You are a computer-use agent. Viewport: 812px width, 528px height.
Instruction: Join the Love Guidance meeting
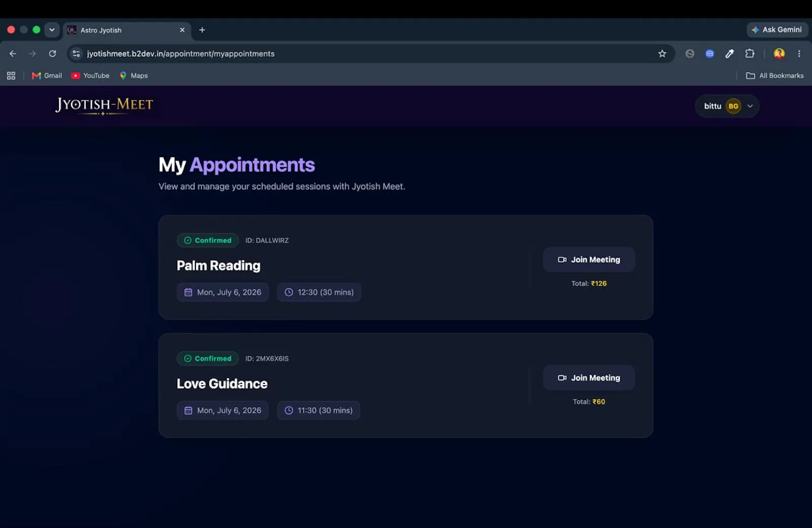[589, 378]
